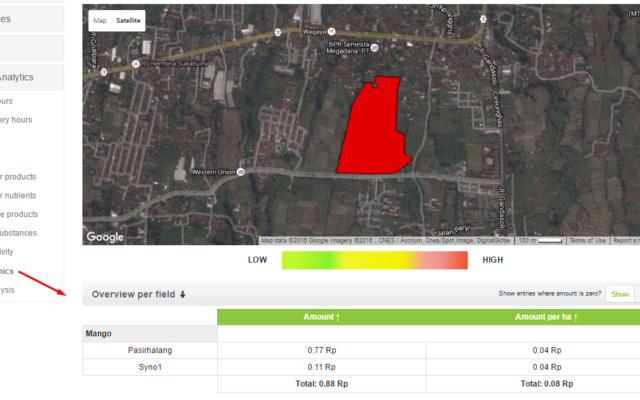
Task: Click the 0.11 Rp amount cell
Action: (322, 367)
